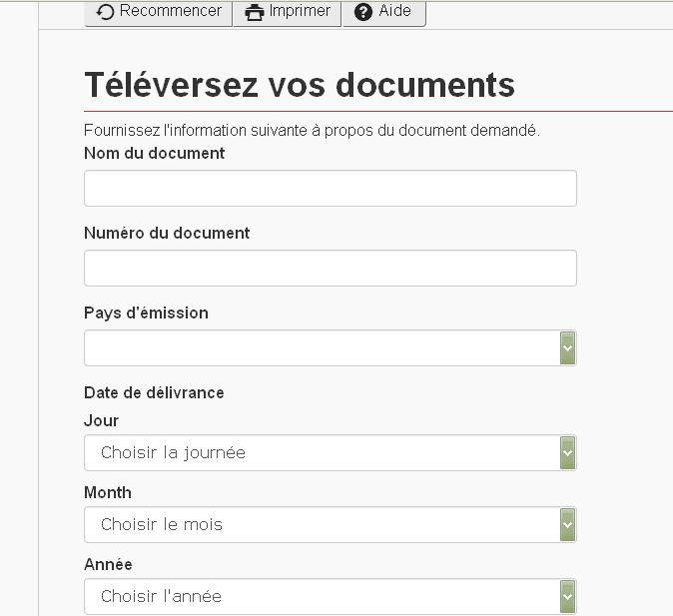
Task: Open the Aide help button
Action: click(384, 12)
